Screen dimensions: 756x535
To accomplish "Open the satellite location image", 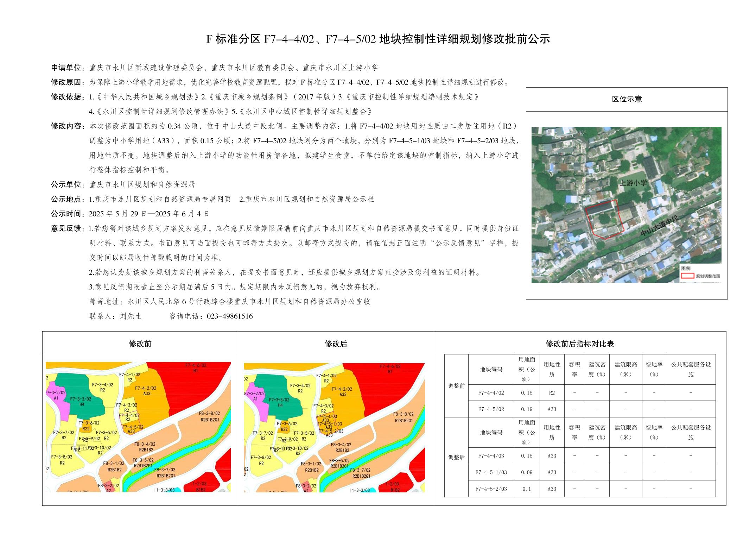I will click(x=626, y=204).
